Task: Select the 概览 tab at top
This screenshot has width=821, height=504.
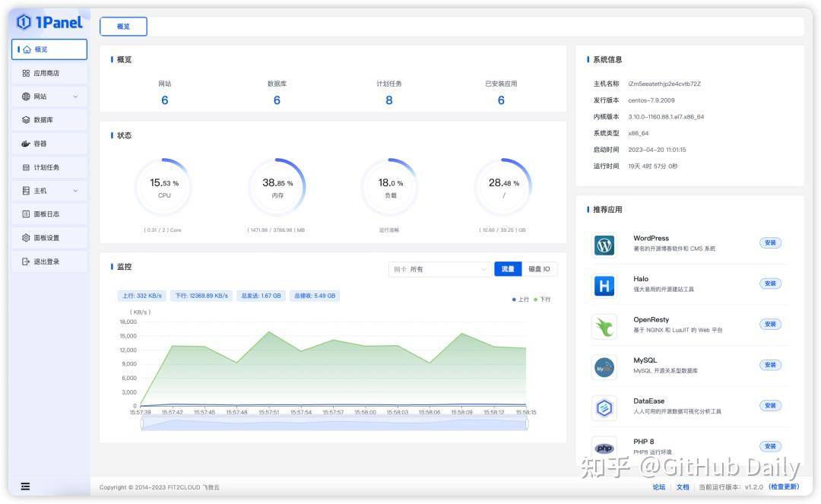Action: 123,26
